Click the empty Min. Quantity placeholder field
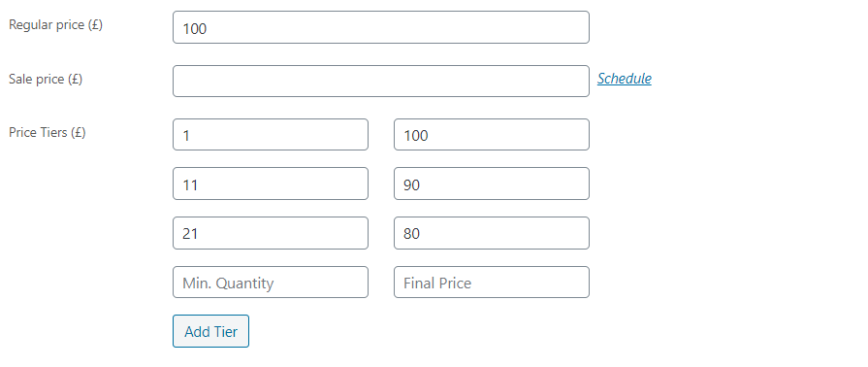The width and height of the screenshot is (868, 367). click(271, 283)
